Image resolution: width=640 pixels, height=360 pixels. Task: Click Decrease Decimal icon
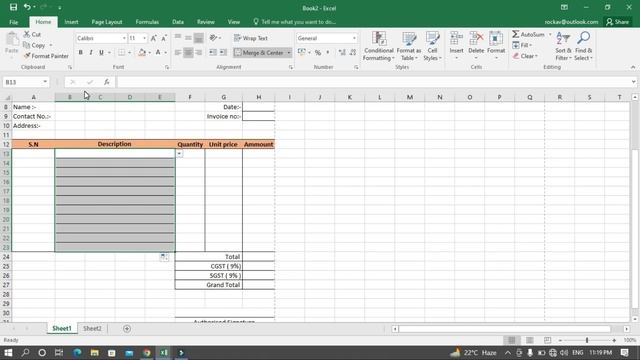click(353, 53)
